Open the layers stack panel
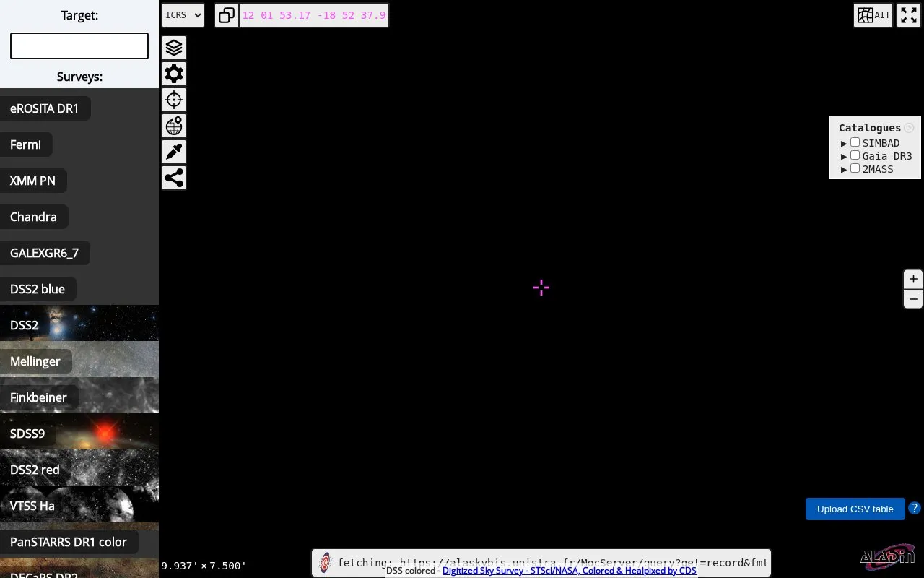 (174, 48)
